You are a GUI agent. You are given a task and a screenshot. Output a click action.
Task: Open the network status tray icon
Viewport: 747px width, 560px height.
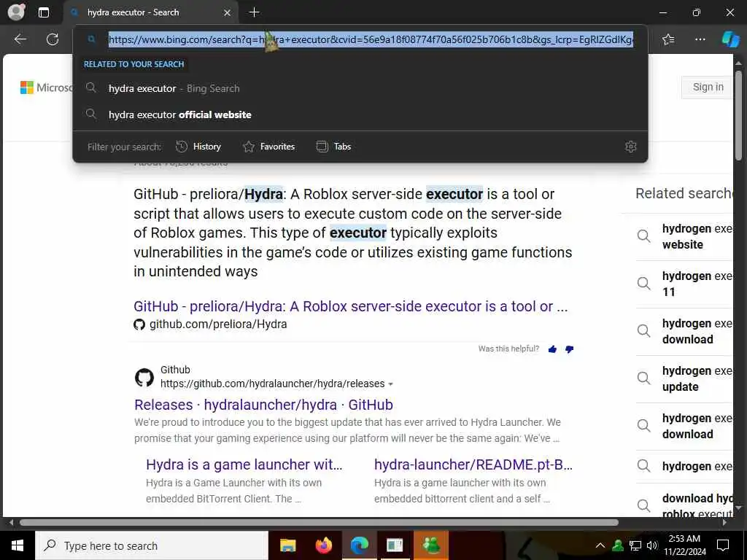click(x=635, y=545)
